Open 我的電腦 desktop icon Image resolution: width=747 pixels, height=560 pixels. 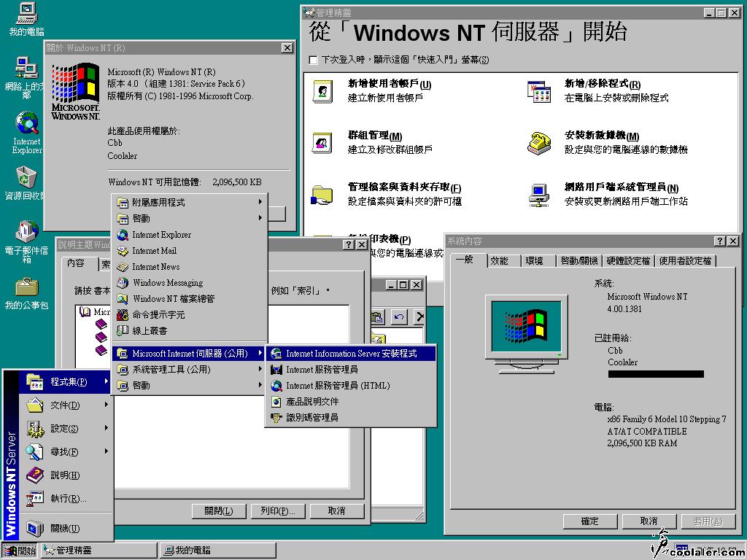tap(26, 13)
